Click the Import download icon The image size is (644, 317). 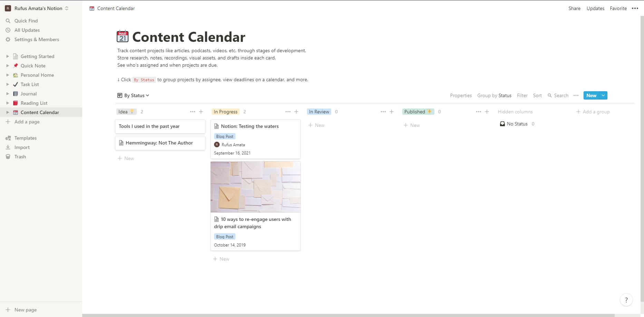(8, 147)
